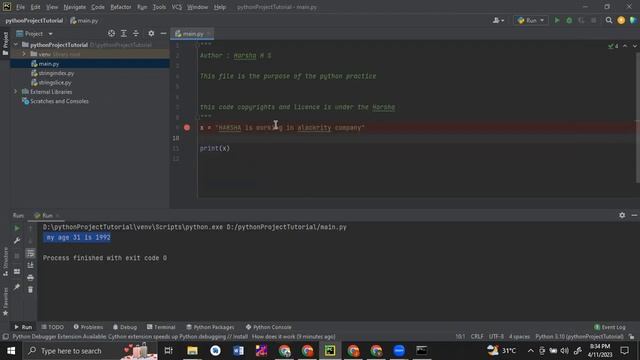Open the Event Log button

610,327
